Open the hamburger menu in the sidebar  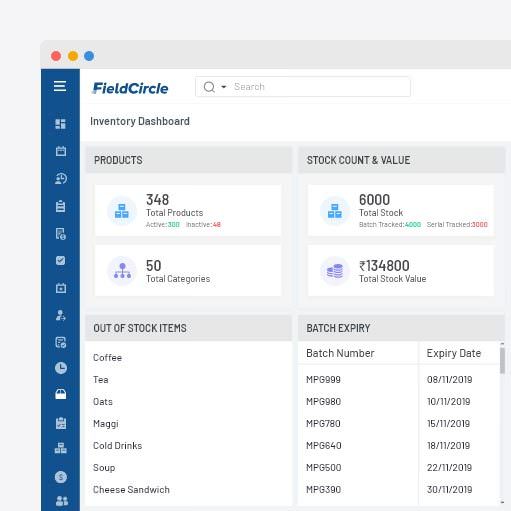click(60, 86)
